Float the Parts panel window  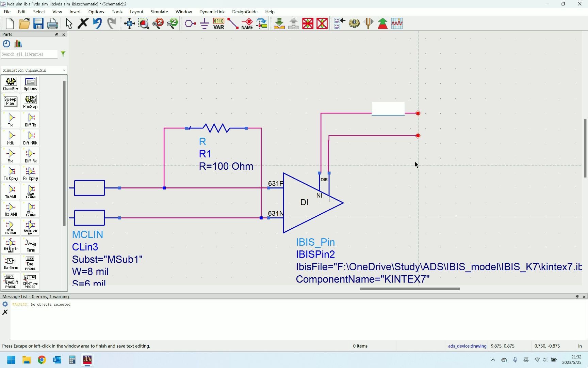click(56, 34)
